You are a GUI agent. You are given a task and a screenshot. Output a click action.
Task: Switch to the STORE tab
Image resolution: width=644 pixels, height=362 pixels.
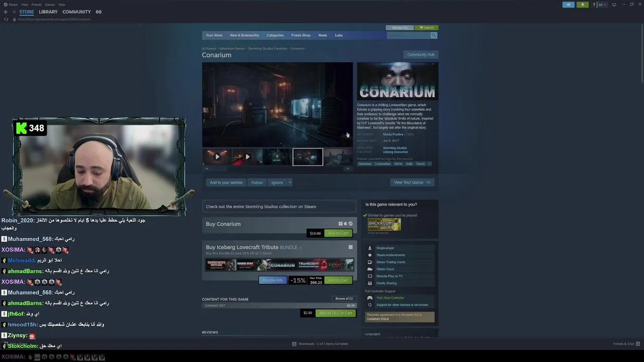27,12
